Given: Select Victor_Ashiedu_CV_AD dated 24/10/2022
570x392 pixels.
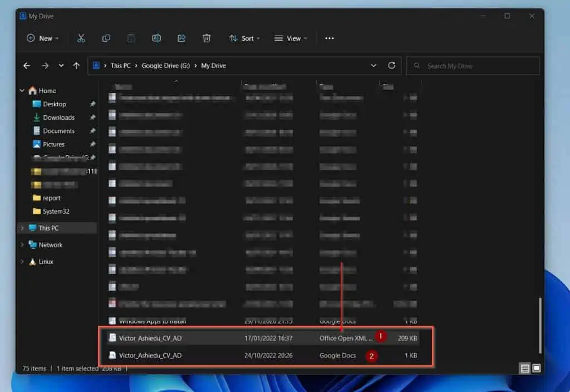Looking at the screenshot, I should click(x=150, y=356).
